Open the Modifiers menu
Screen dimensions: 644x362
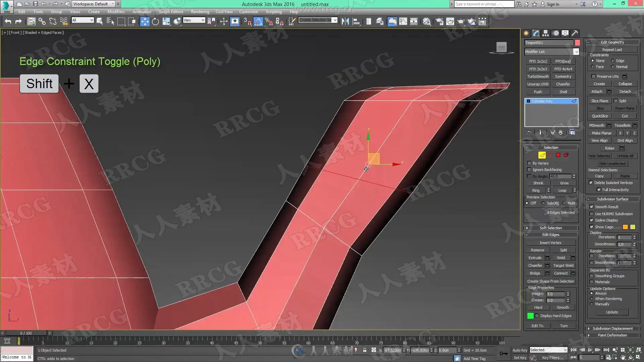click(x=116, y=11)
